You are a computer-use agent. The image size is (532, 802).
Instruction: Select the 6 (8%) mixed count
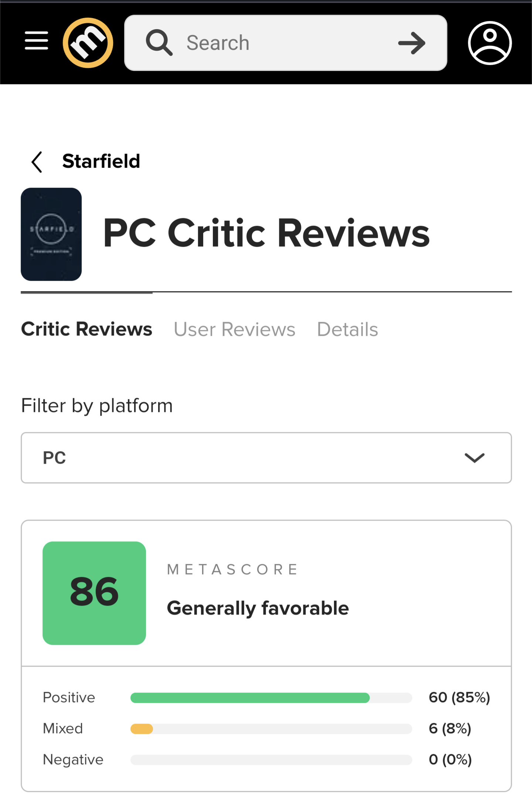450,729
